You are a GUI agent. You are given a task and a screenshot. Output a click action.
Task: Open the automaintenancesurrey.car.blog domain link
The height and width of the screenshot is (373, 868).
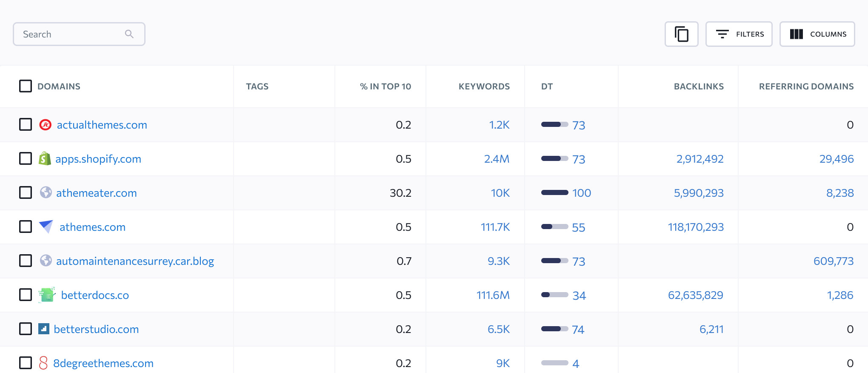[135, 261]
